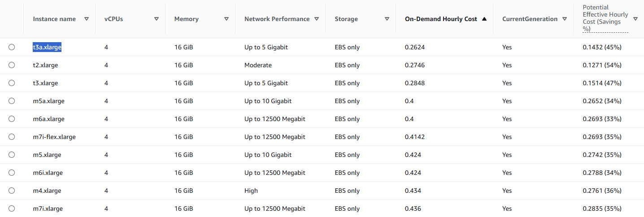Select the m5a.xlarge instance radio button

[x=12, y=101]
